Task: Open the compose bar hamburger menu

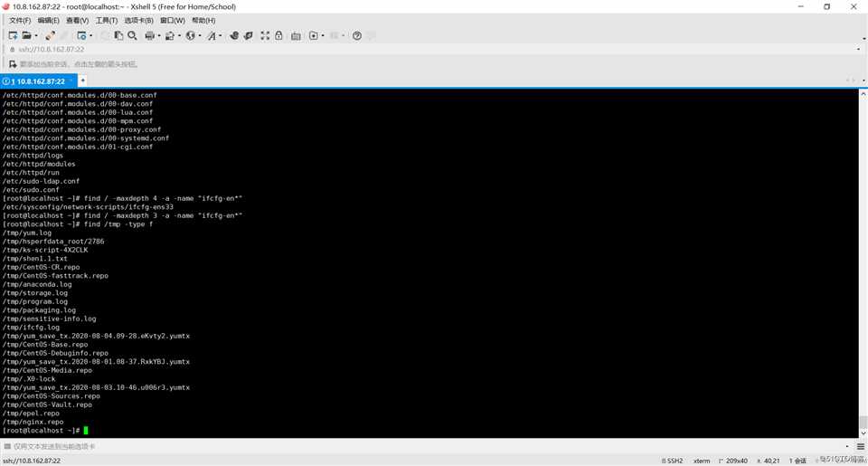Action: (860, 446)
